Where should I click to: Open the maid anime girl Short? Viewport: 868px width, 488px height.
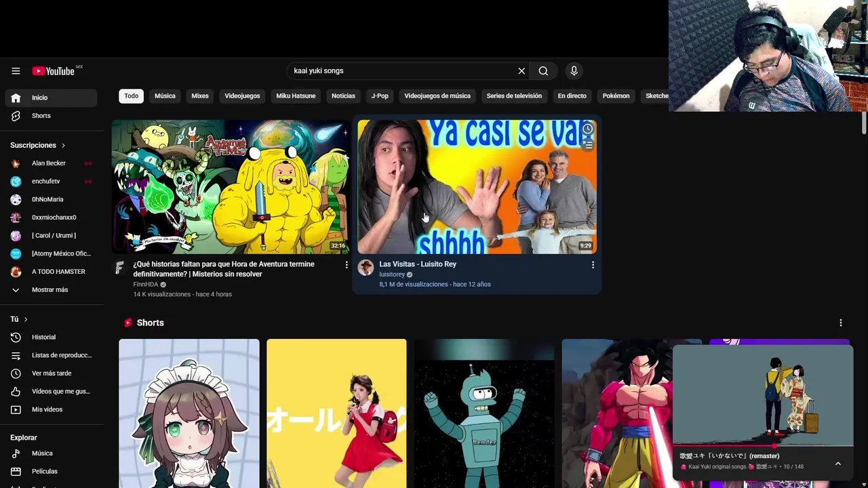(x=189, y=413)
